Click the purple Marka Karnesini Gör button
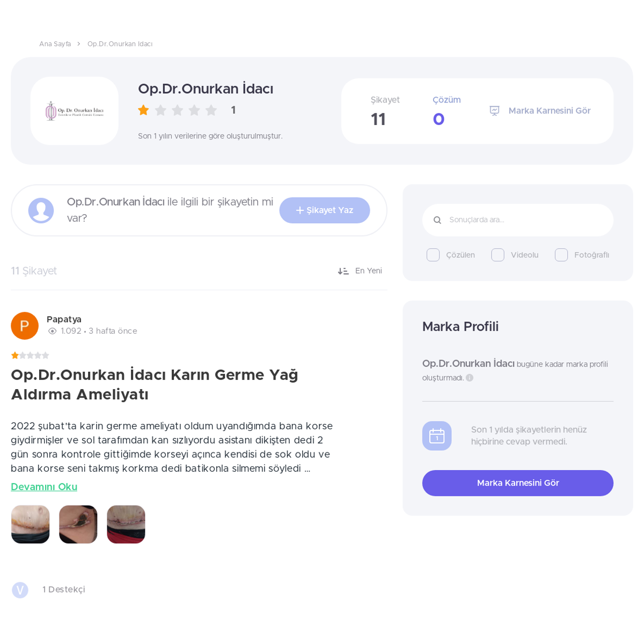 tap(518, 483)
